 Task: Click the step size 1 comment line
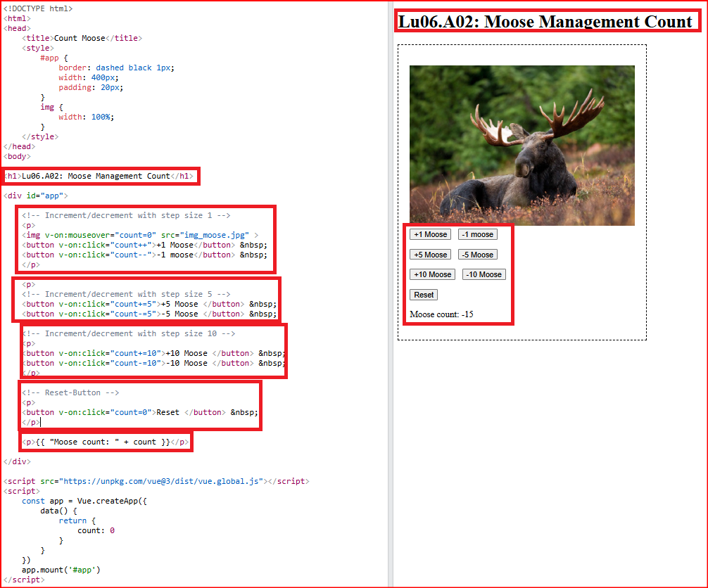coord(126,215)
